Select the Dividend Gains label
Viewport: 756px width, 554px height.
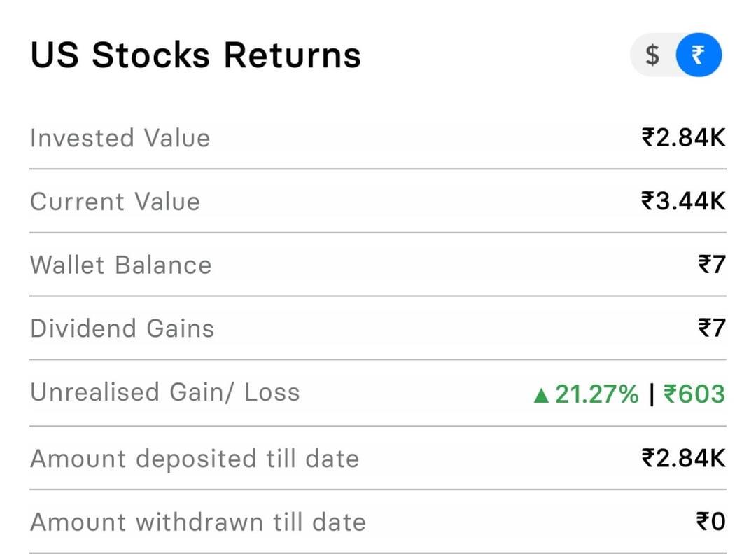point(122,328)
